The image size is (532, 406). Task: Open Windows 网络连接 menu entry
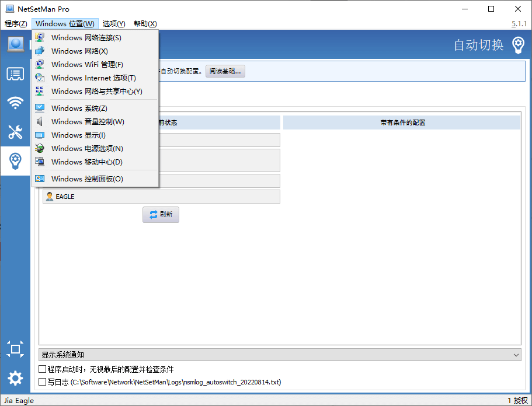pos(95,37)
